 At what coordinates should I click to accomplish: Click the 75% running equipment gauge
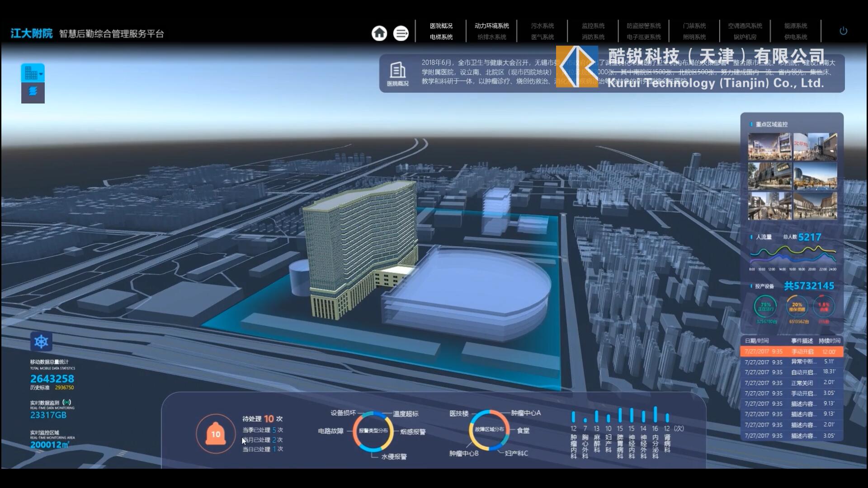pyautogui.click(x=765, y=307)
